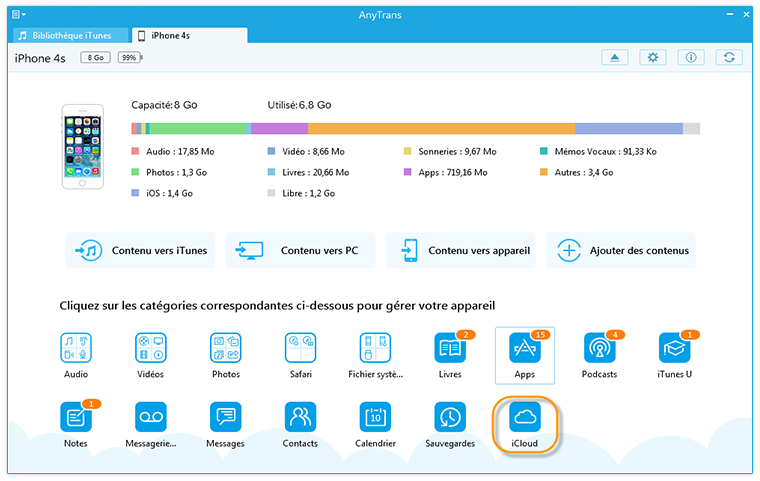Click Contenu vers PC button
This screenshot has height=481, width=760.
coord(301,251)
